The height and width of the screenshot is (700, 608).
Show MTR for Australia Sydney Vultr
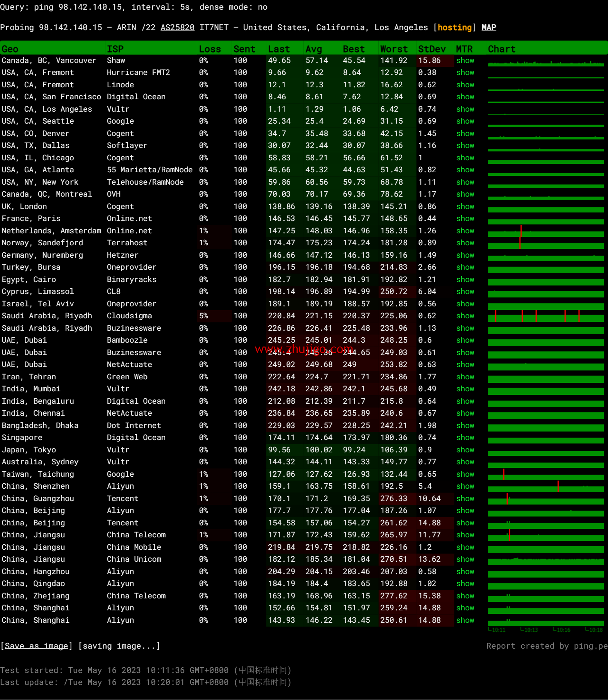[465, 462]
